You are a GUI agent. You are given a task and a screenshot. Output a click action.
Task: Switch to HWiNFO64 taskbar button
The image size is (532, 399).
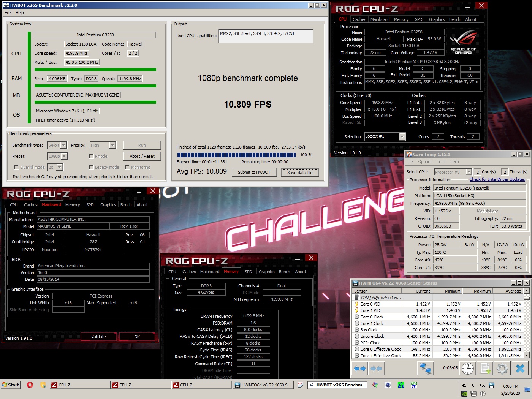click(x=263, y=385)
